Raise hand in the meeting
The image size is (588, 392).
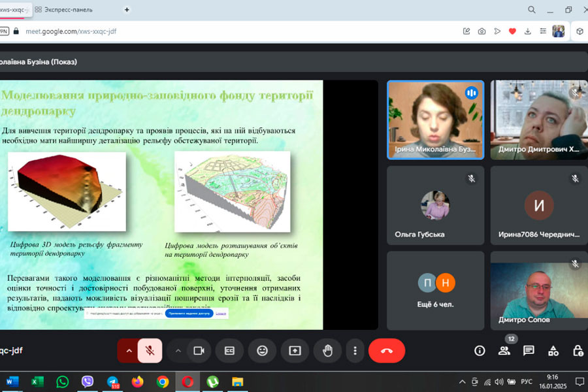[327, 351]
